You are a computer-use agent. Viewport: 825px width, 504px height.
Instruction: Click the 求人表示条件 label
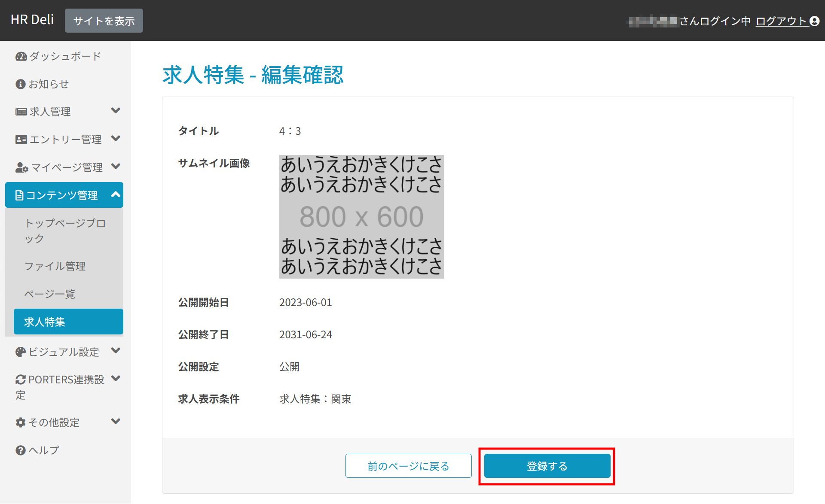click(209, 399)
